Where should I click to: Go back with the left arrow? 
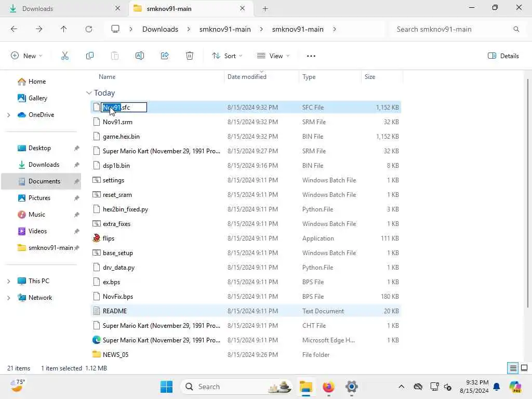(x=14, y=29)
